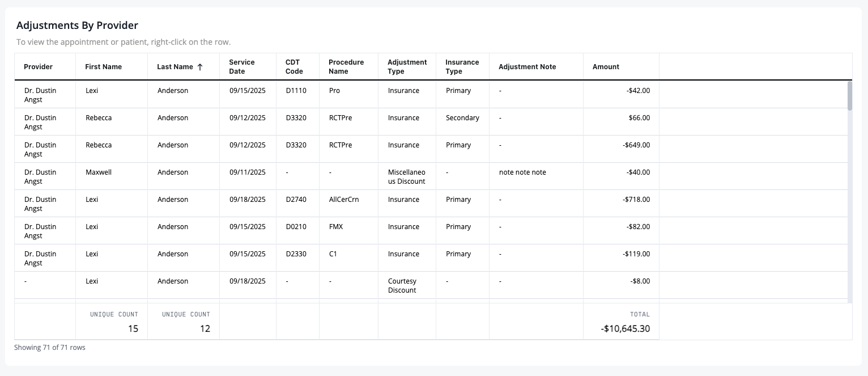Click the Amount column header
Screen dimensions: 868x376
pyautogui.click(x=621, y=67)
